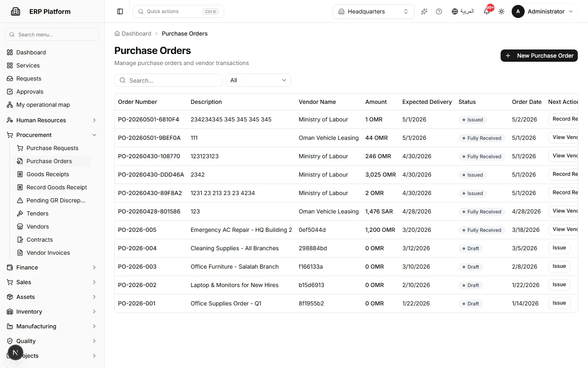Open the Headquarters branch selector
Viewport: 588px width, 368px height.
click(x=374, y=11)
